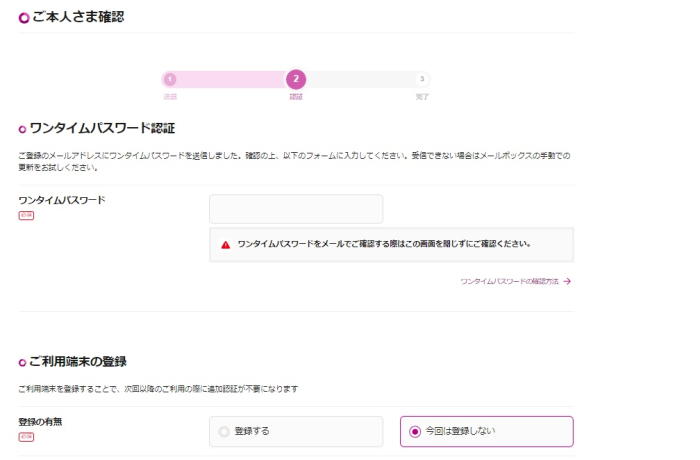The height and width of the screenshot is (460, 700).
Task: Select the 今回は登録しない radio option
Action: coord(415,431)
